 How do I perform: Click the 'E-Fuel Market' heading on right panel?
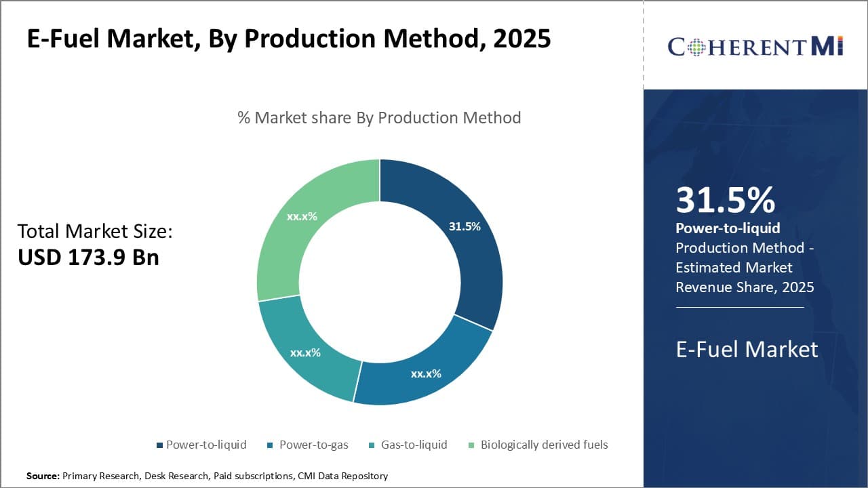746,350
